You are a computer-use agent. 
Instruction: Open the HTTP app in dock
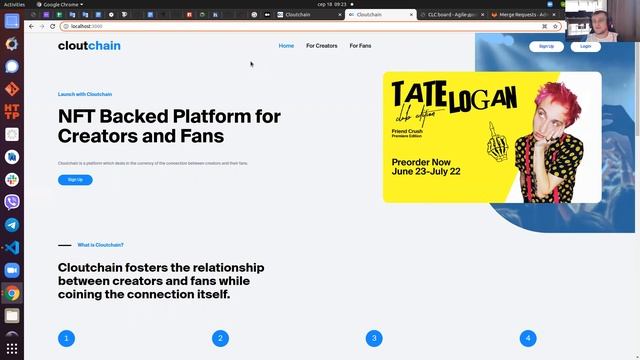(12, 111)
